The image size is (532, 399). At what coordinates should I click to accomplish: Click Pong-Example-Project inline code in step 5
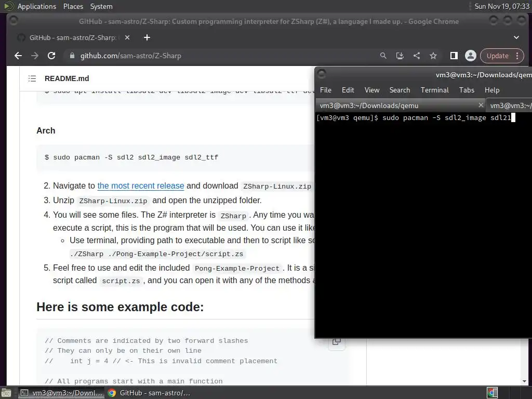coord(237,269)
